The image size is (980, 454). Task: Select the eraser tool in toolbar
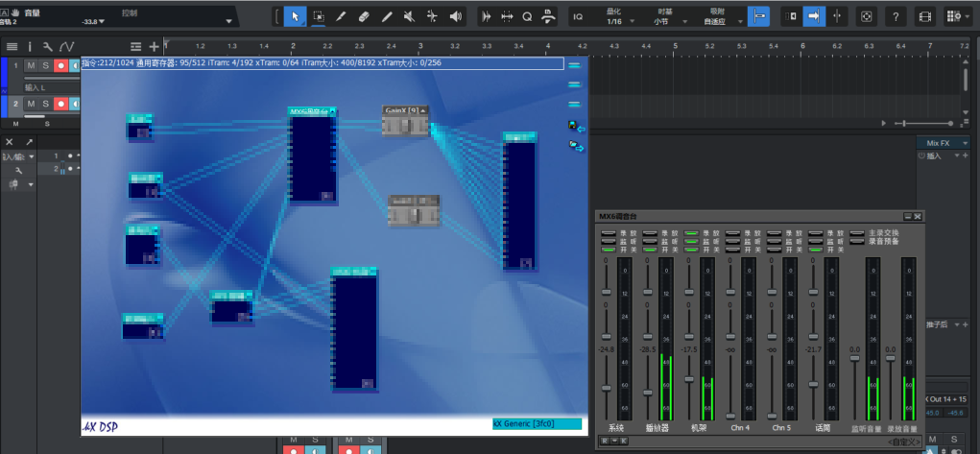365,16
